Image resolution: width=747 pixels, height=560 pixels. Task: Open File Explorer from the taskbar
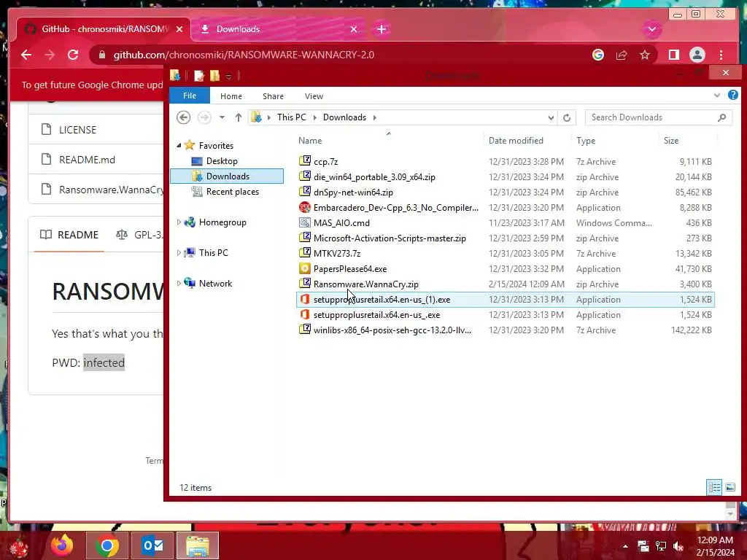(x=197, y=545)
